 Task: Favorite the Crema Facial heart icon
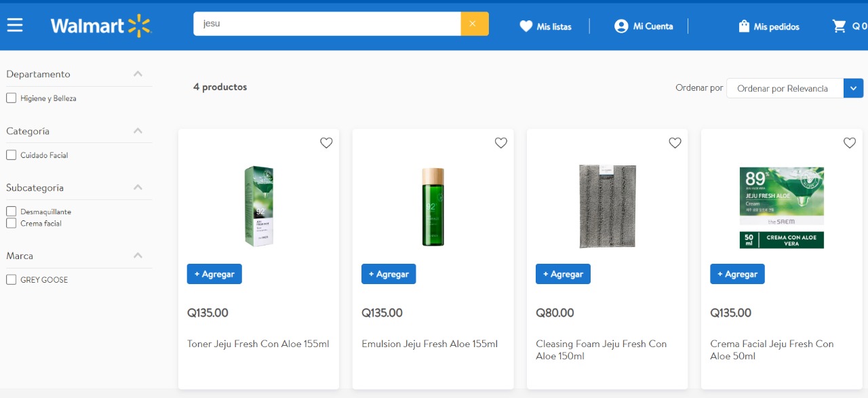click(x=849, y=143)
